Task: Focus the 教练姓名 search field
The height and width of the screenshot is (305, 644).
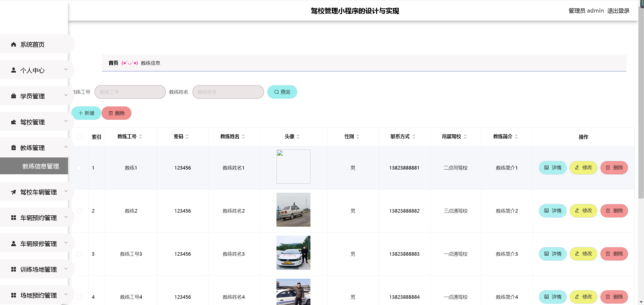Action: (x=228, y=92)
